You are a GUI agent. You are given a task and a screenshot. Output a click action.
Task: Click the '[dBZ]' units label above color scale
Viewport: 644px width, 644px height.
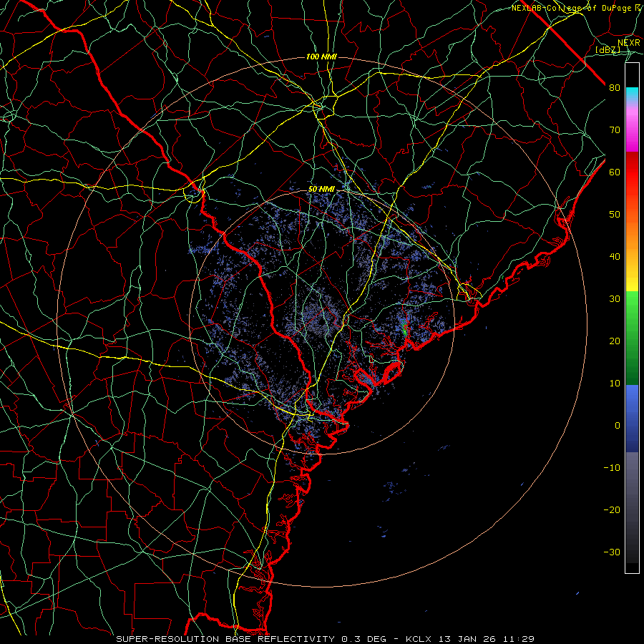pyautogui.click(x=608, y=50)
